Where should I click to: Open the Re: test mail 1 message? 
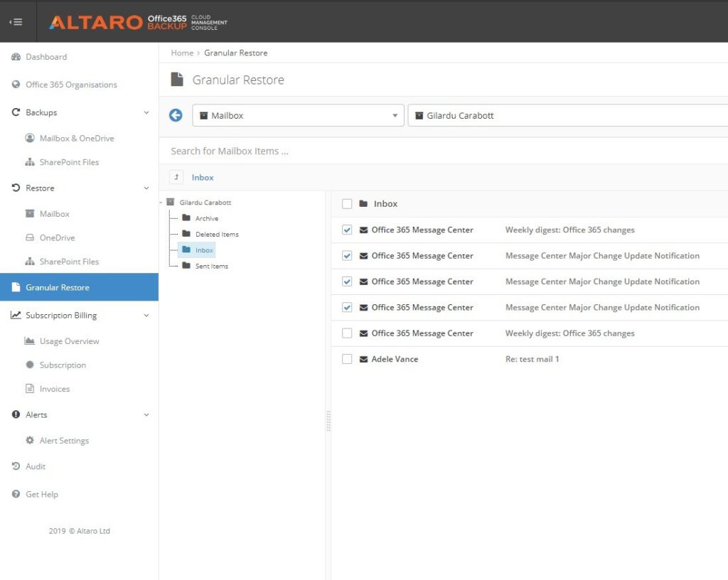532,359
